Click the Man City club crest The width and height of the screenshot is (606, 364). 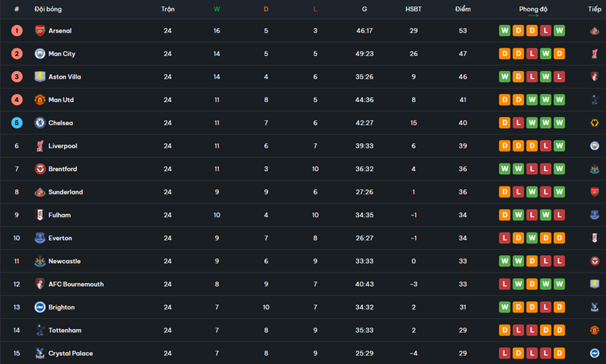click(39, 54)
